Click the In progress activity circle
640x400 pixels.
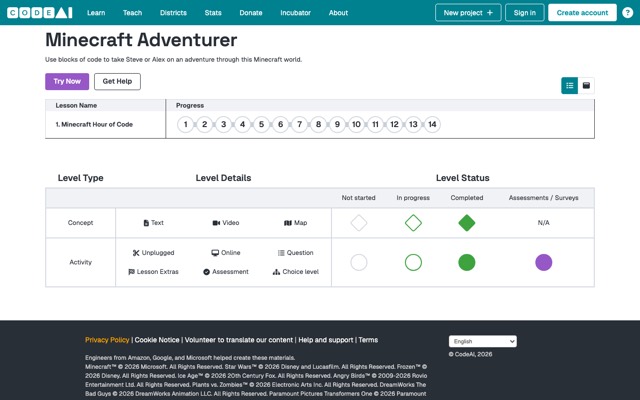tap(413, 262)
